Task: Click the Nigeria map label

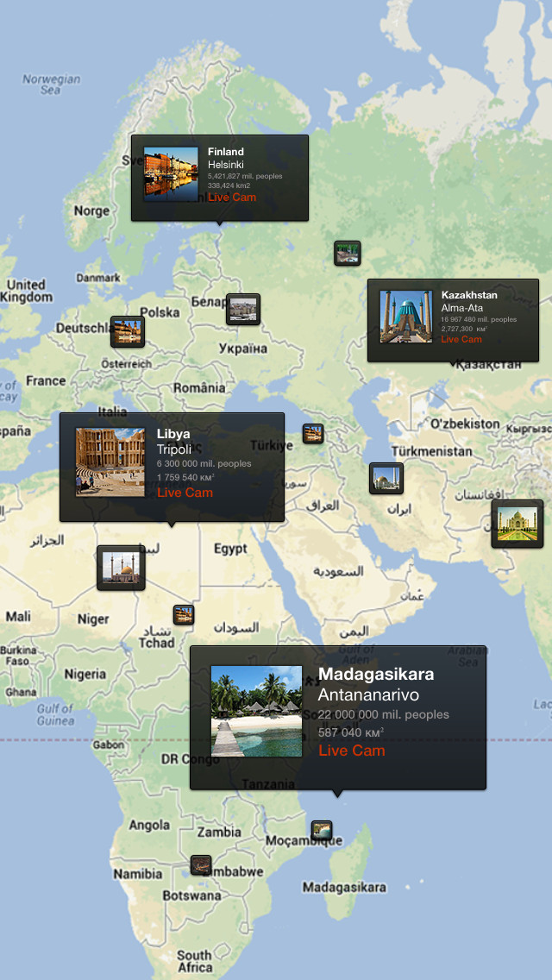Action: 85,674
